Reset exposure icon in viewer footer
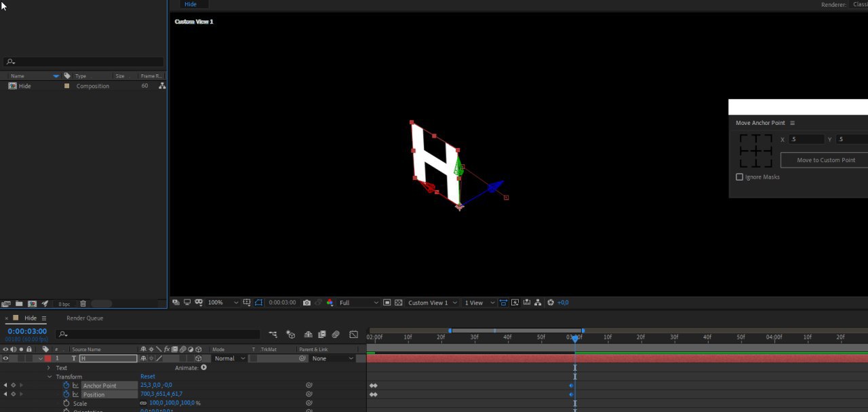The image size is (868, 412). click(x=551, y=303)
